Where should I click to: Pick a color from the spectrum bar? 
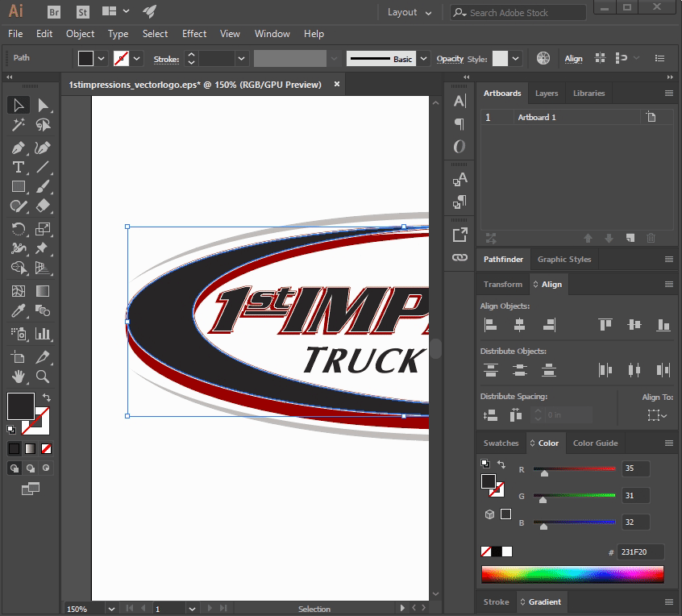(x=572, y=574)
